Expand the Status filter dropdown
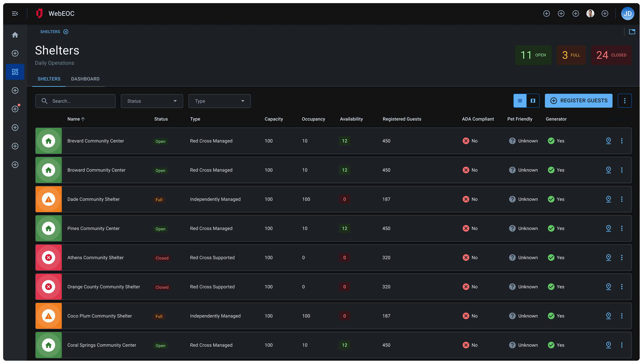 coord(152,101)
